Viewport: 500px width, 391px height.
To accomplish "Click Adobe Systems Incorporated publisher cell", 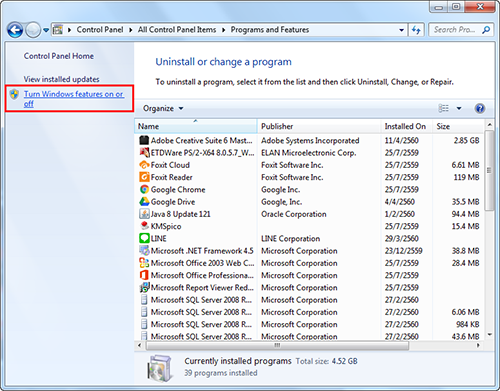I will (310, 140).
